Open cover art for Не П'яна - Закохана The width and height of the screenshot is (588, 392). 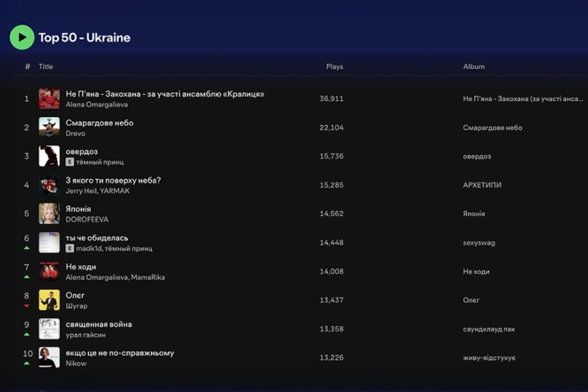tap(49, 98)
